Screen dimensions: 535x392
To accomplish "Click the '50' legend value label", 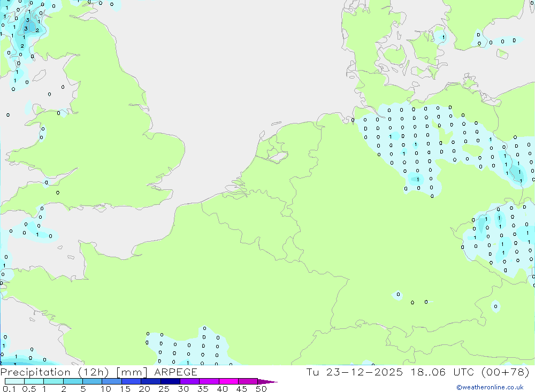I will 261,389.
